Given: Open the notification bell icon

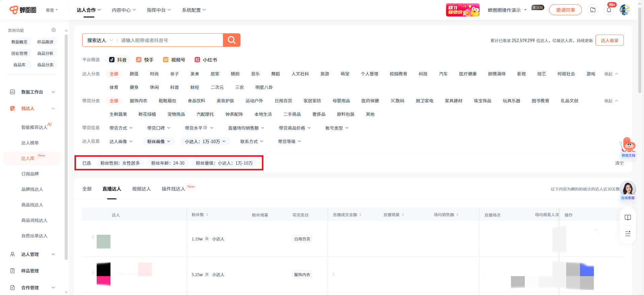Looking at the screenshot, I should [609, 10].
